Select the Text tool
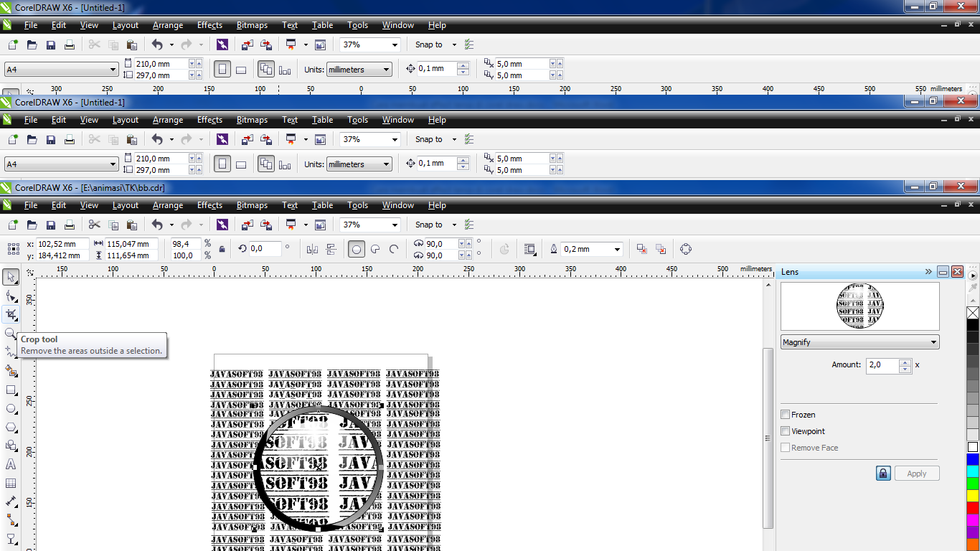Image resolution: width=980 pixels, height=551 pixels. (10, 465)
